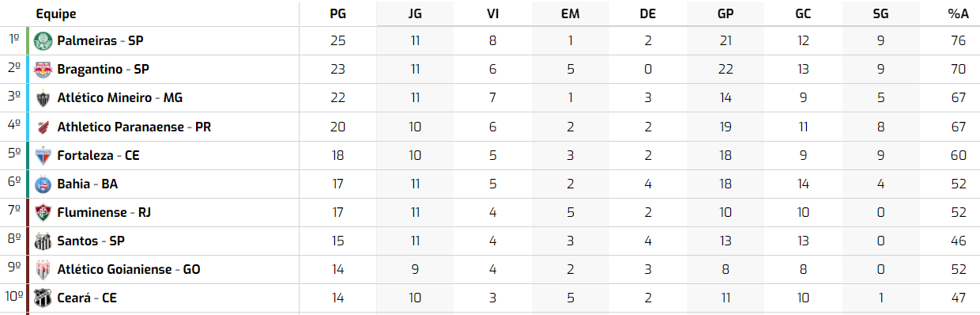This screenshot has height=315, width=980.
Task: Click the SG column header
Action: point(880,14)
